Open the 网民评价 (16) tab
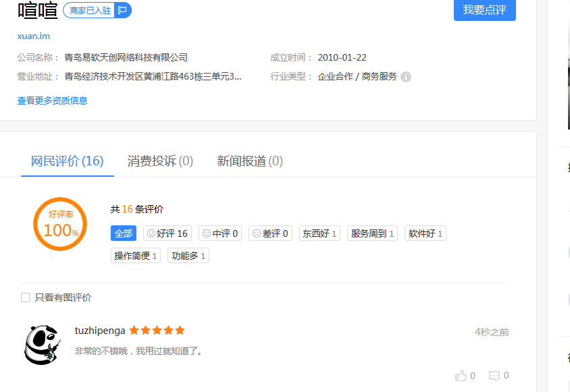570x392 pixels. (x=68, y=161)
